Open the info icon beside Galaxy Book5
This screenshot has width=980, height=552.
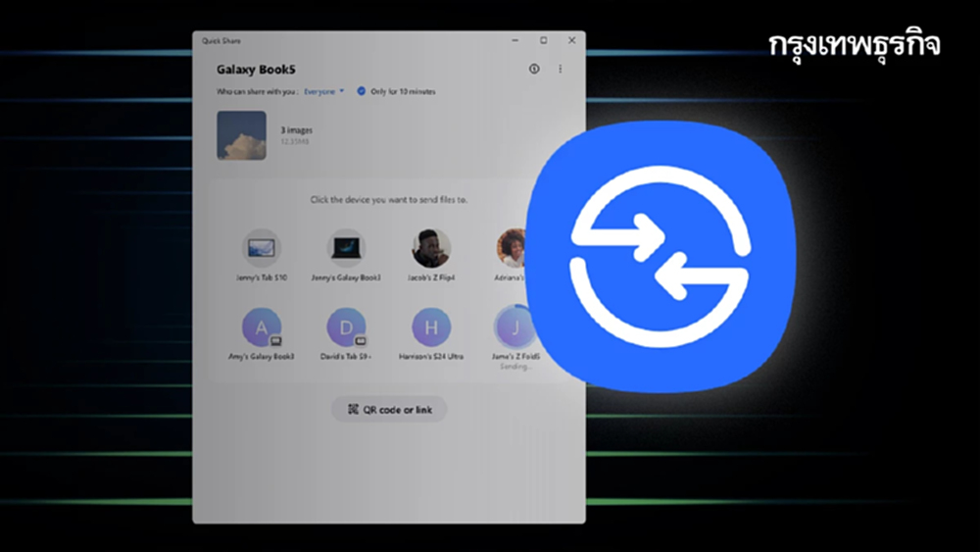point(534,69)
